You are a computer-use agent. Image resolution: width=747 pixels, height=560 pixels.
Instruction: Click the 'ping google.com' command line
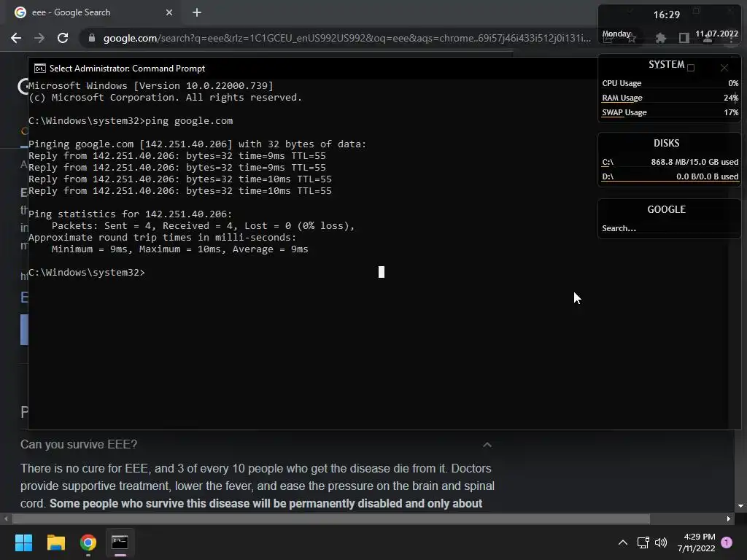(131, 121)
